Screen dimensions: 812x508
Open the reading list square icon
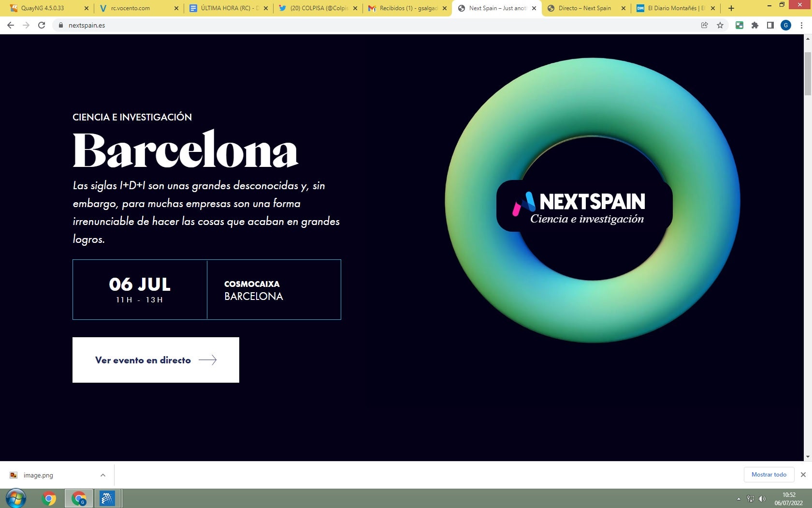pyautogui.click(x=770, y=25)
